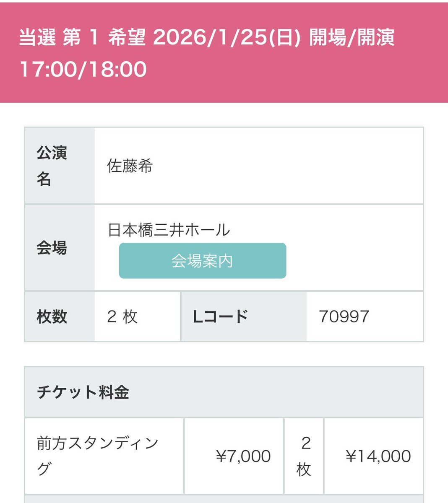This screenshot has height=503, width=448.
Task: Click the 開場/開演 text in banner
Action: pos(352,38)
